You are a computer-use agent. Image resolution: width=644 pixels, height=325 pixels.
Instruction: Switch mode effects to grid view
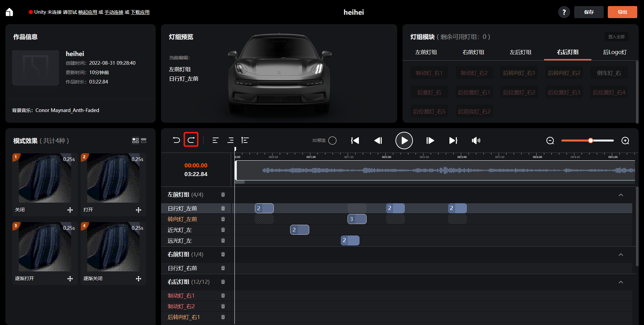[136, 141]
